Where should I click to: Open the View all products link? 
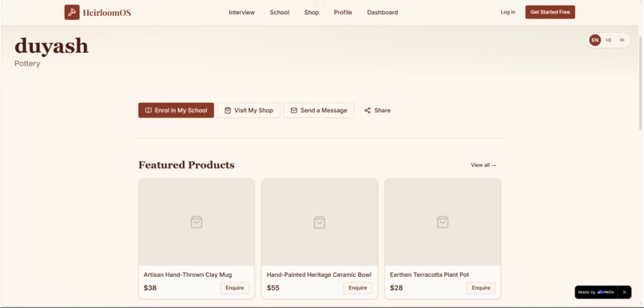[483, 165]
